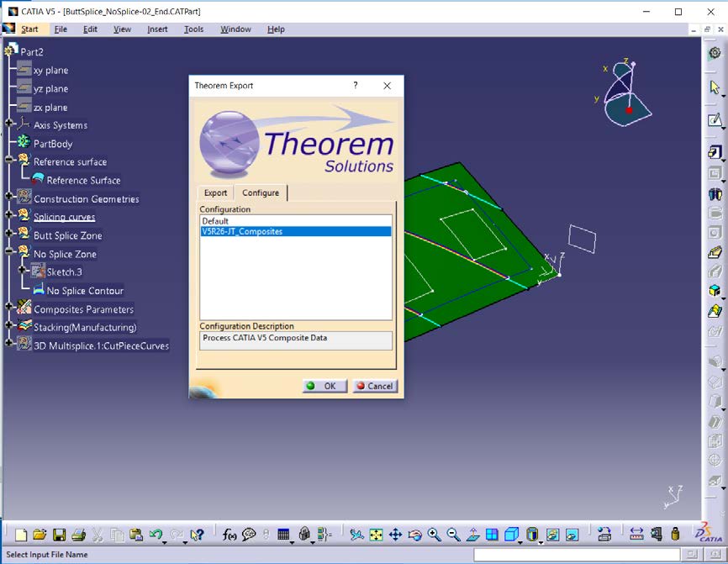Screen dimensions: 728x564
Task: Activate Fly mode airplane icon
Action: (x=356, y=535)
